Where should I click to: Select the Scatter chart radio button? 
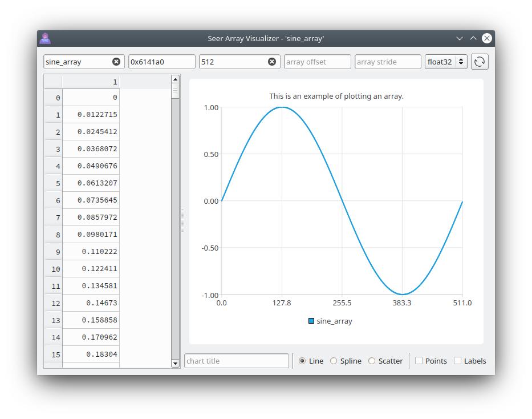pyautogui.click(x=372, y=361)
